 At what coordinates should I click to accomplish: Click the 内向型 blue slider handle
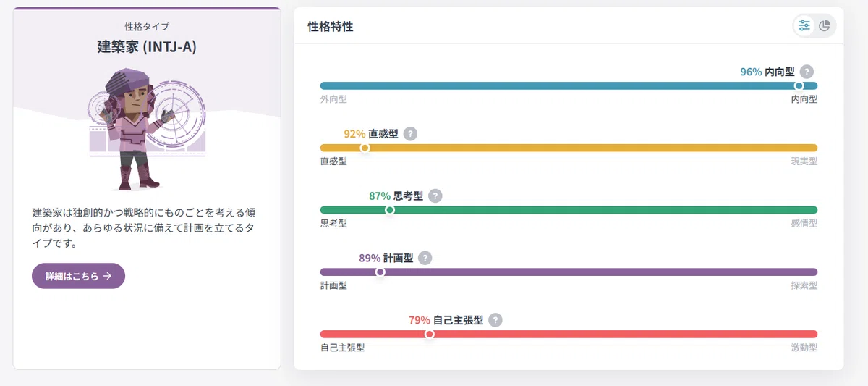click(x=799, y=85)
